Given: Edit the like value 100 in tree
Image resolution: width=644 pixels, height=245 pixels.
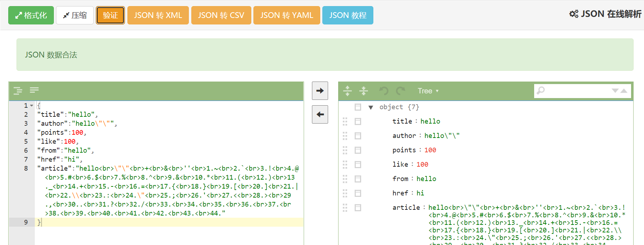Looking at the screenshot, I should tap(422, 165).
